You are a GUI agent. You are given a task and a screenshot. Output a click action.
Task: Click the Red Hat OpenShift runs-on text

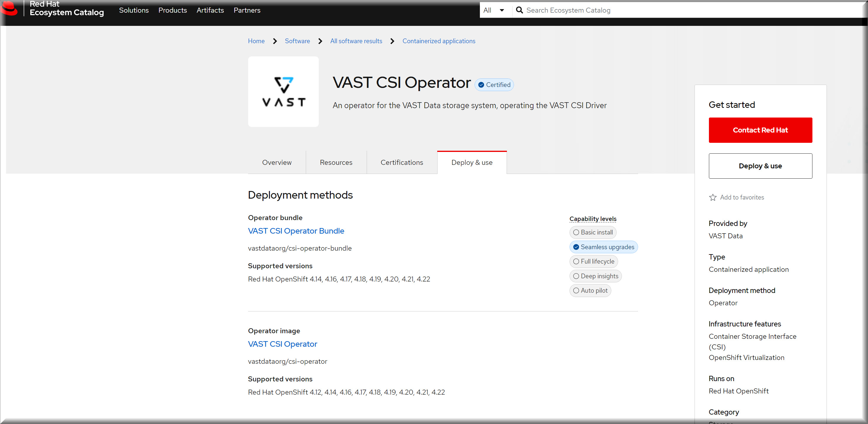click(739, 391)
